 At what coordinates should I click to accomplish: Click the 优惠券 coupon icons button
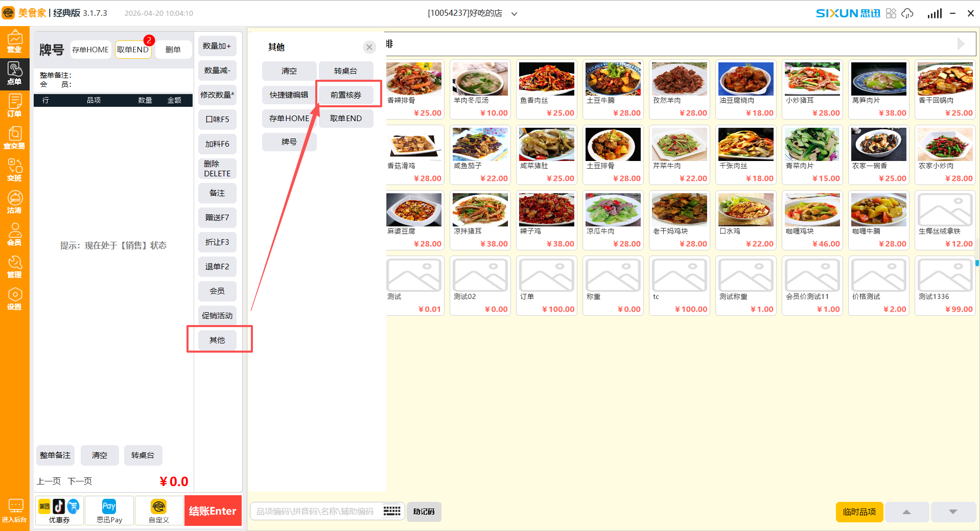(x=59, y=511)
